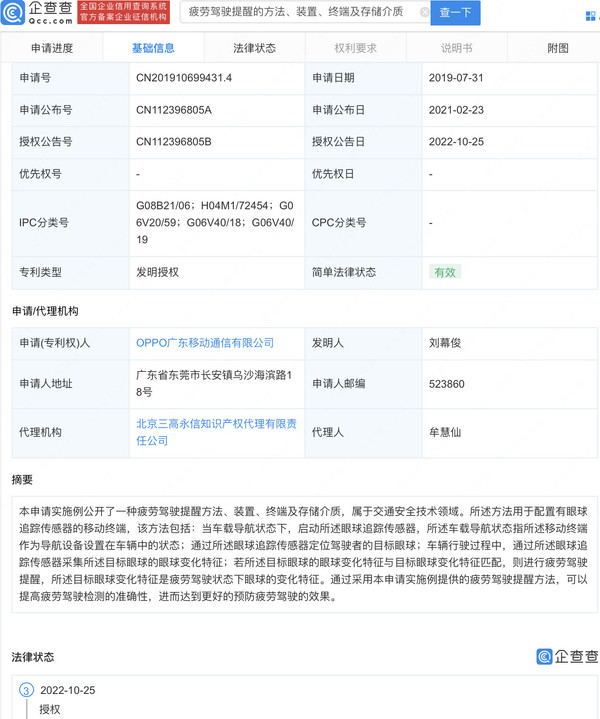
Task: Click the 查一下 search button
Action: click(x=455, y=12)
